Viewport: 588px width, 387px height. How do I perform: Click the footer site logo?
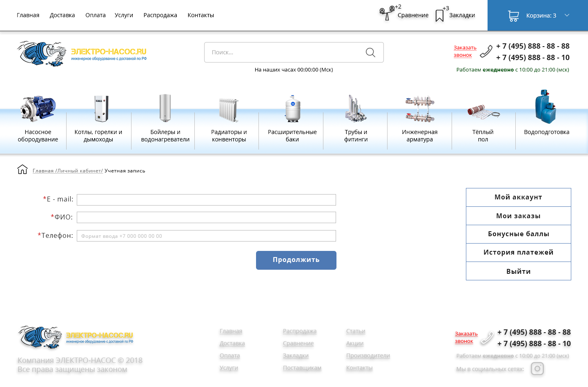pyautogui.click(x=76, y=338)
